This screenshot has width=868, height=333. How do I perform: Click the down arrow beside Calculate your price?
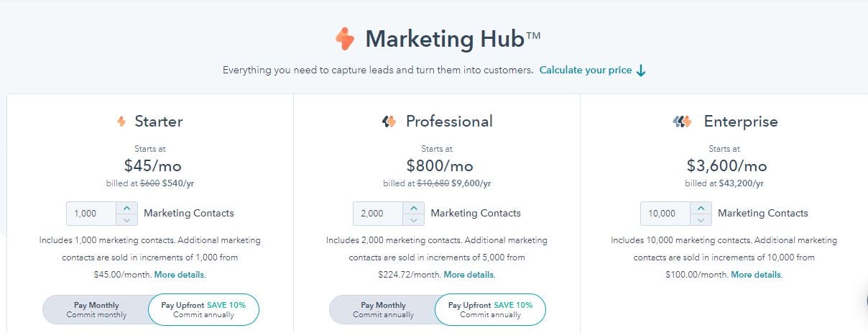point(642,70)
